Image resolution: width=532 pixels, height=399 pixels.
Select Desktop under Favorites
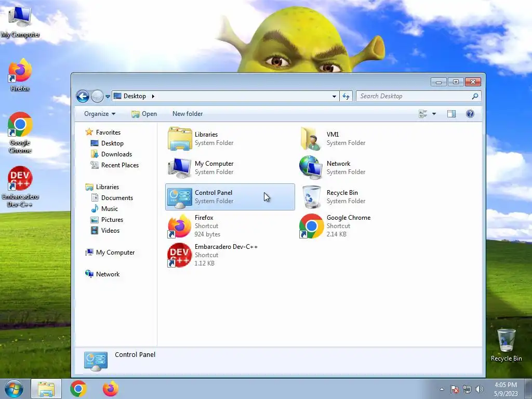click(107, 143)
